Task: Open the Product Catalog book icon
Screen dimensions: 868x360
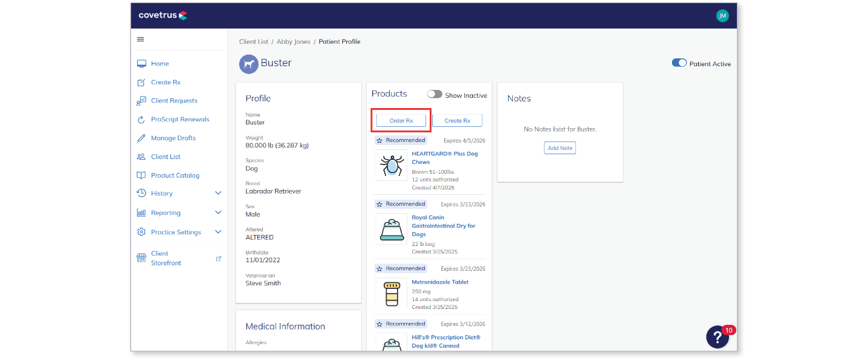Action: (141, 175)
